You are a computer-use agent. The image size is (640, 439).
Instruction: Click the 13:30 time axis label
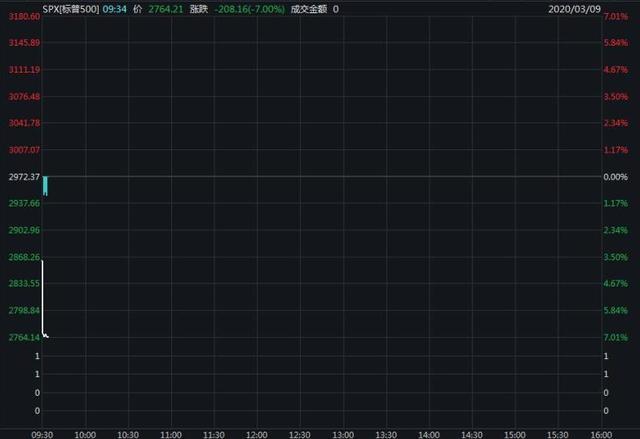[386, 435]
